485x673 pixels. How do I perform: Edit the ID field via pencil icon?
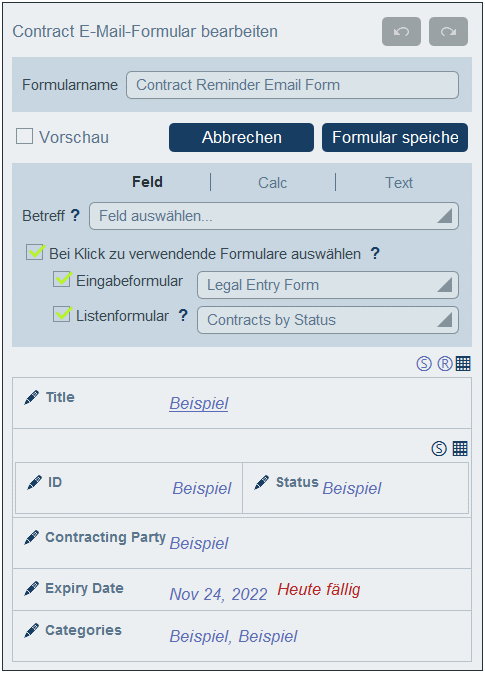[x=34, y=482]
